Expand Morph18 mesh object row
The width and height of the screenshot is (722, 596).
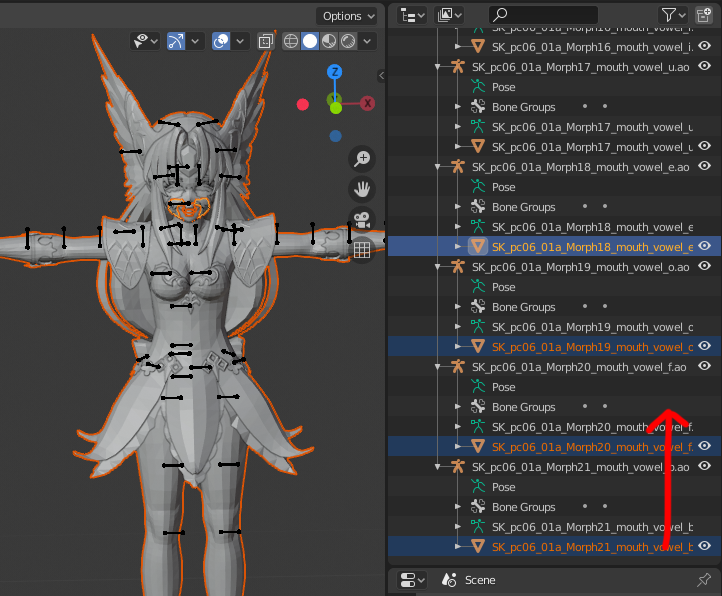click(x=458, y=247)
